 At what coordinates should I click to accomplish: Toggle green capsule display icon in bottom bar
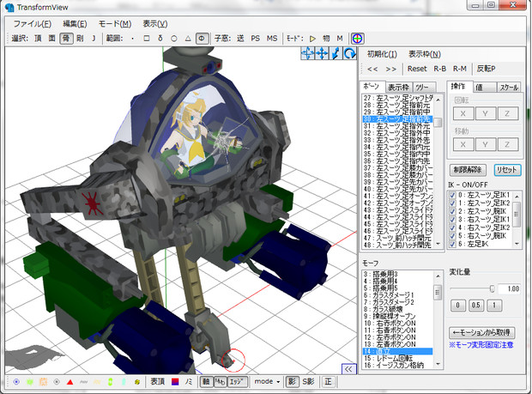111,382
